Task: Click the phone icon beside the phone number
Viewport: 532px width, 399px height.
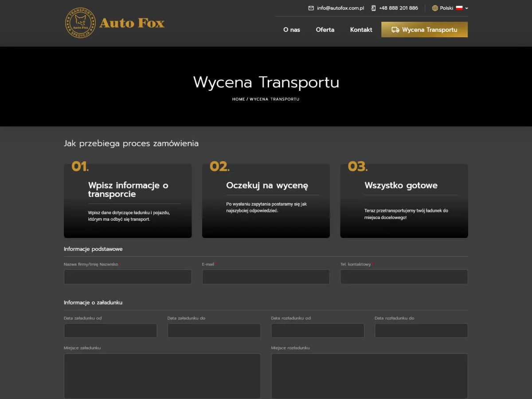Action: 373,8
